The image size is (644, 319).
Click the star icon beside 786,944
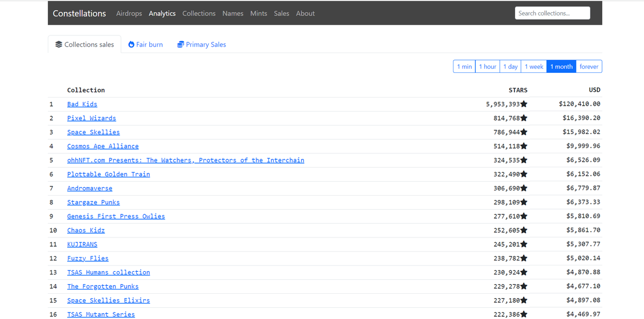point(524,132)
